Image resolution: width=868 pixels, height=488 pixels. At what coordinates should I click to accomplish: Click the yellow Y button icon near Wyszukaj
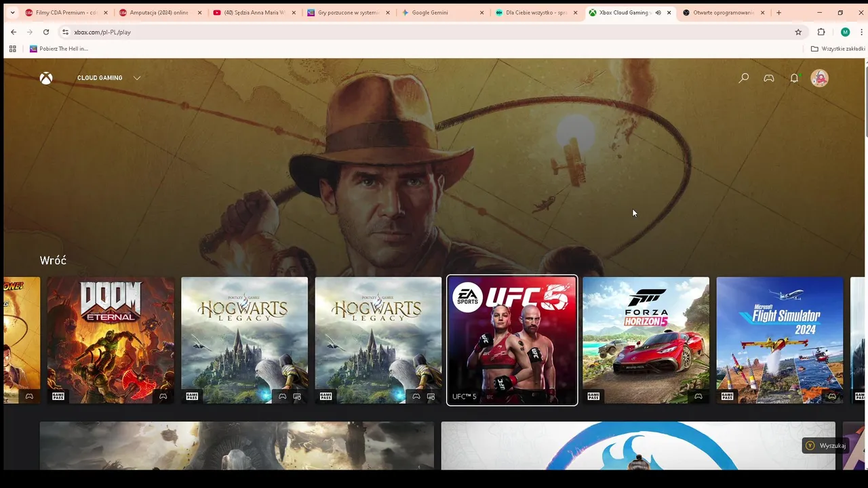(x=810, y=445)
